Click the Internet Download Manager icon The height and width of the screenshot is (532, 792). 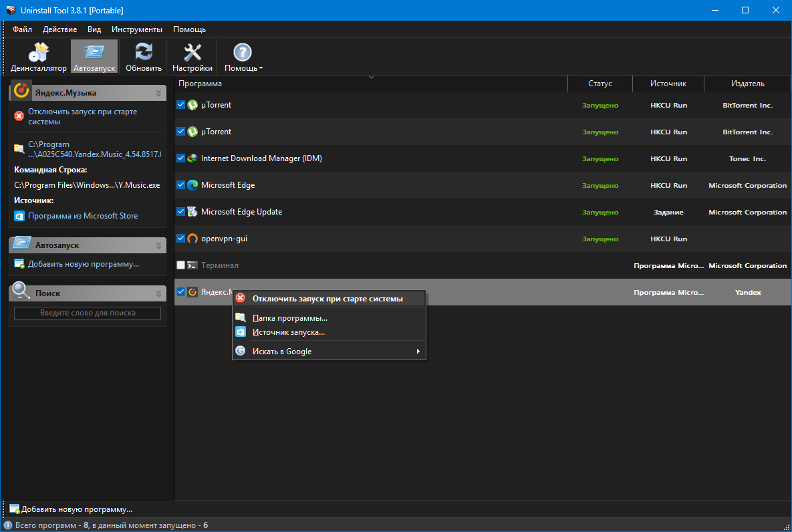192,158
